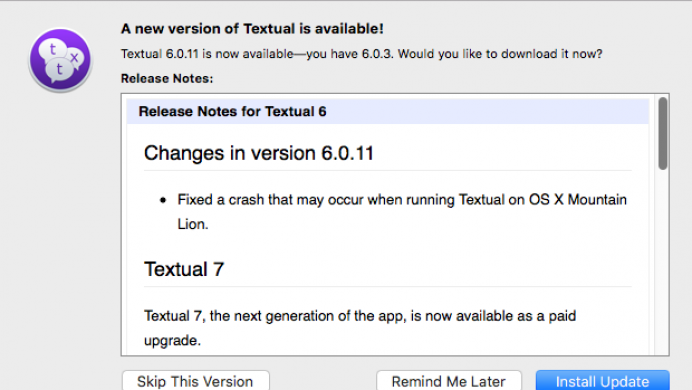
Task: Click the small 'x' speech bubble in Textual logo
Action: (x=75, y=58)
